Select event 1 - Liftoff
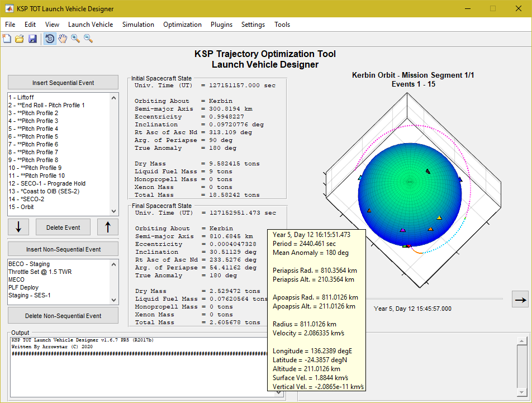Image resolution: width=532 pixels, height=403 pixels. [x=59, y=97]
